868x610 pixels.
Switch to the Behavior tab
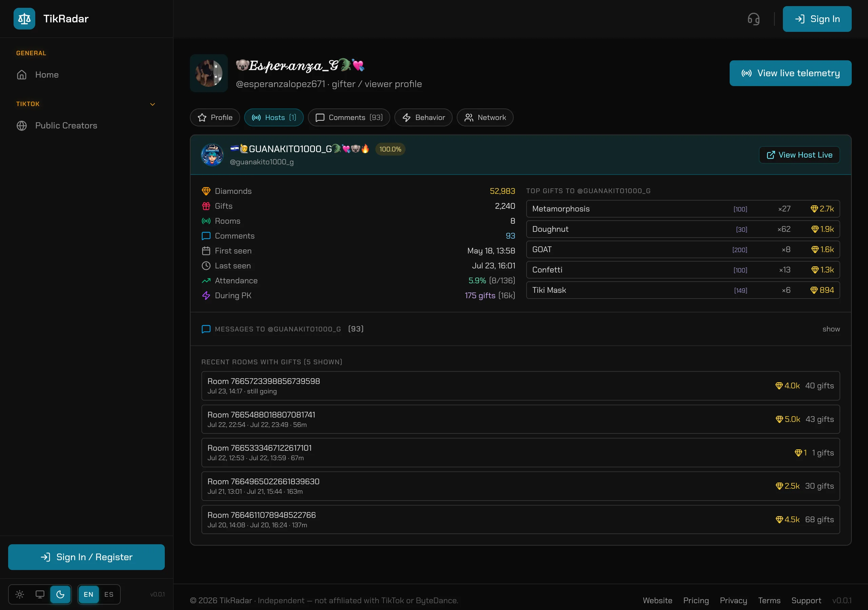423,118
